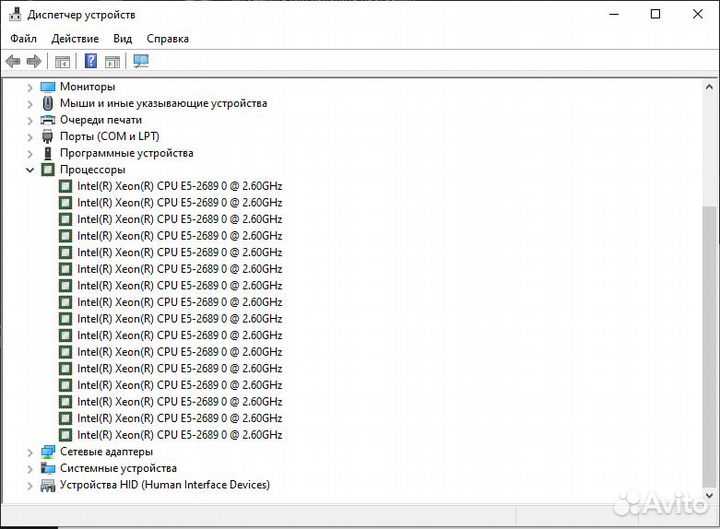The width and height of the screenshot is (720, 529).
Task: Click the chip icon of the last Xeon E5-2689 entry
Action: [x=66, y=435]
